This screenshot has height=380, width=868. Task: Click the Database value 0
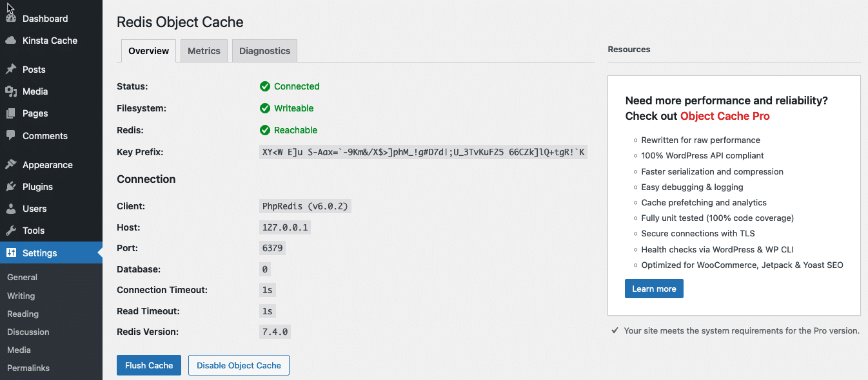pos(265,269)
